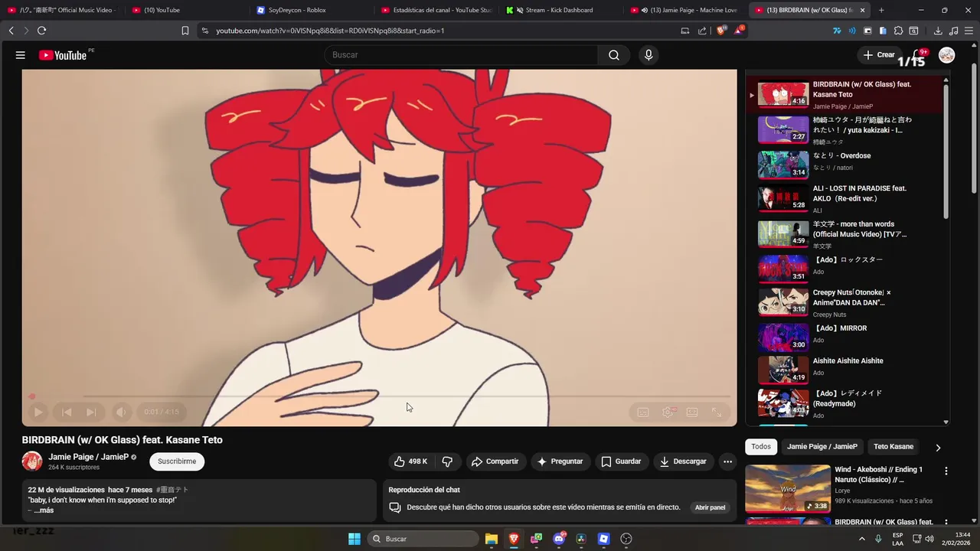Play the BIRDBRAIN video
Image resolution: width=980 pixels, height=551 pixels.
pos(38,412)
